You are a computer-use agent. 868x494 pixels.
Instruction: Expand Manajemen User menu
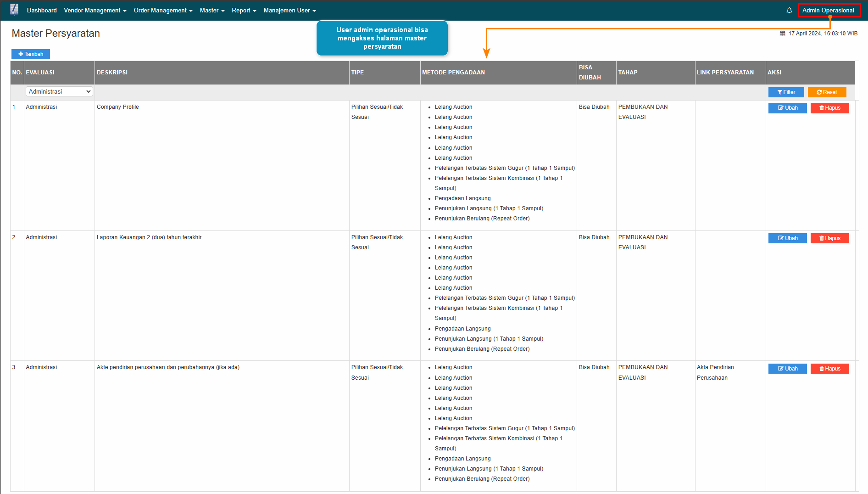coord(289,11)
